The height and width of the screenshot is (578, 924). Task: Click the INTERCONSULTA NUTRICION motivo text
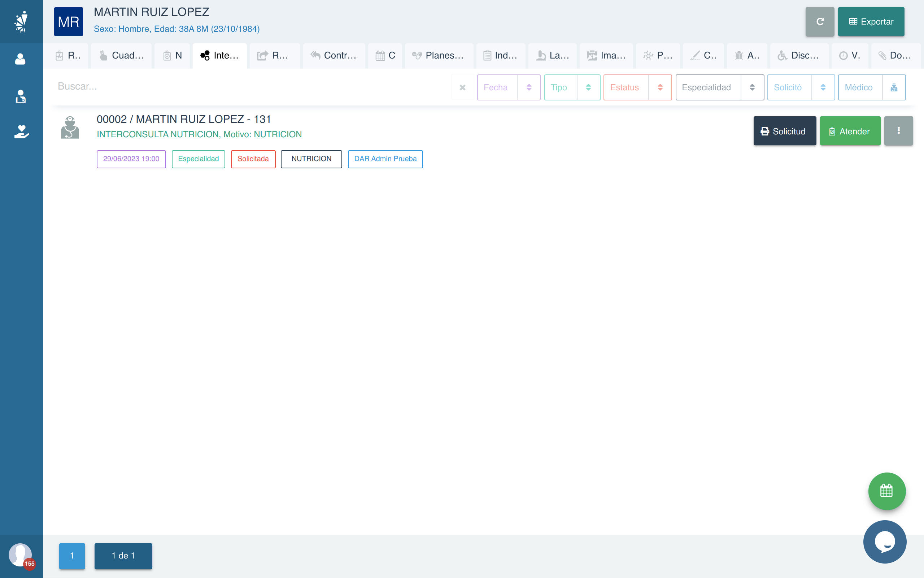coord(199,134)
